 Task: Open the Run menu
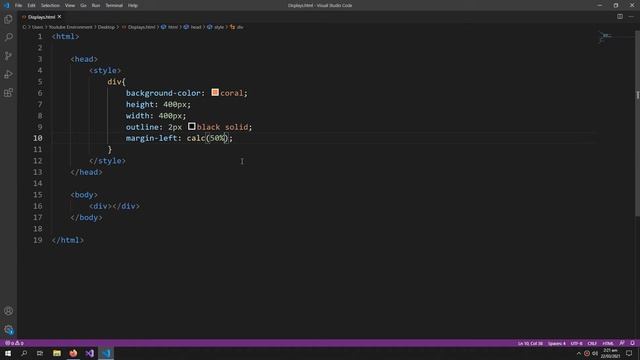click(x=96, y=5)
